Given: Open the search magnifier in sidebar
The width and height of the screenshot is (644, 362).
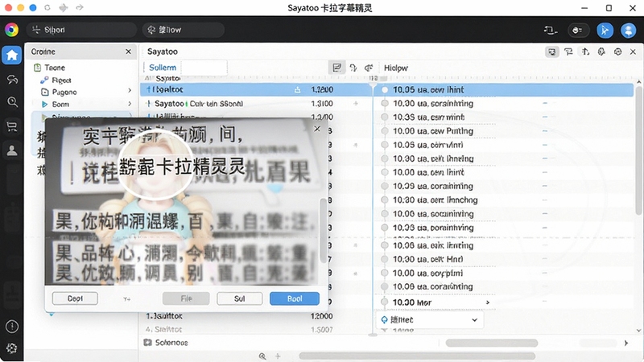Looking at the screenshot, I should (x=12, y=102).
